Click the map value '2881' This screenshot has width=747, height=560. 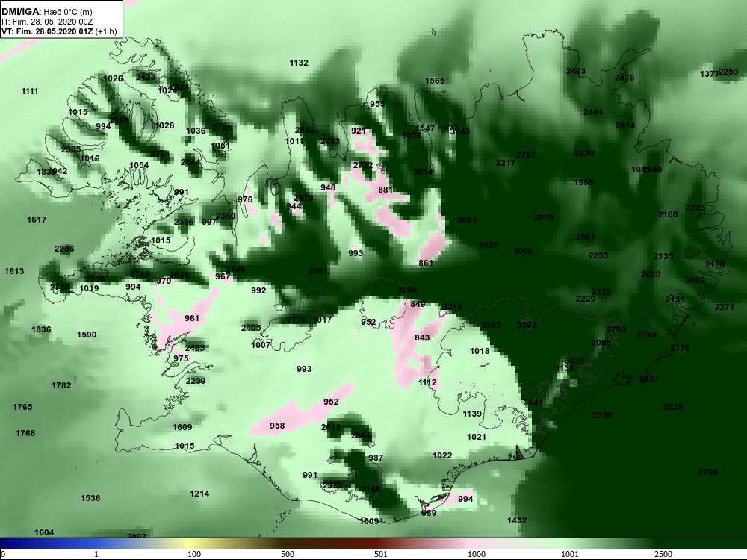tap(318, 272)
